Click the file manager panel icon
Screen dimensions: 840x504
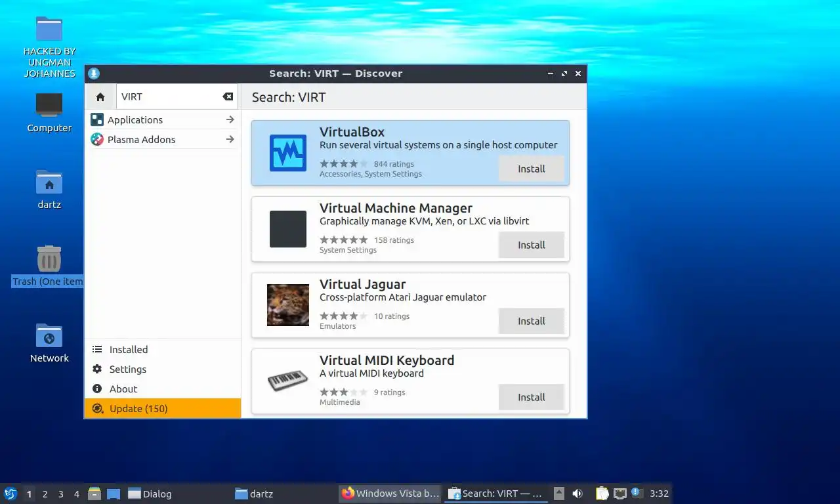[94, 493]
